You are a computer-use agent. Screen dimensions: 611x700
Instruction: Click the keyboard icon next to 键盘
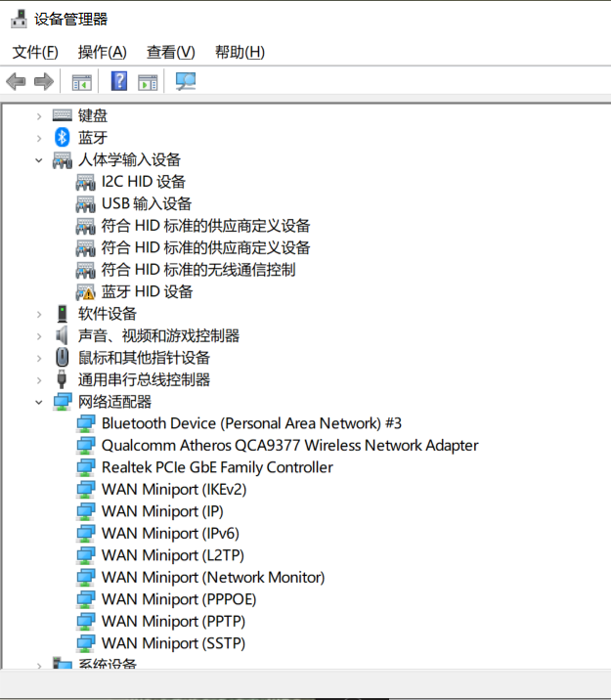click(x=62, y=115)
